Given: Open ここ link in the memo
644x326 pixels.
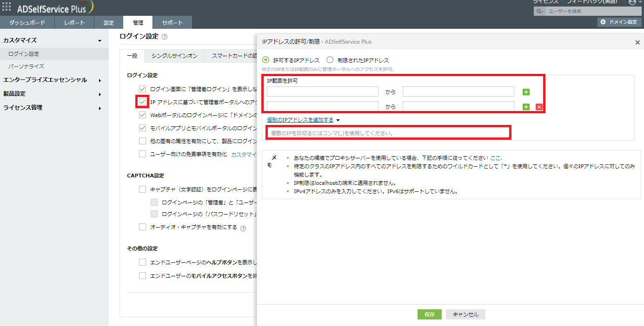Looking at the screenshot, I should tap(496, 158).
